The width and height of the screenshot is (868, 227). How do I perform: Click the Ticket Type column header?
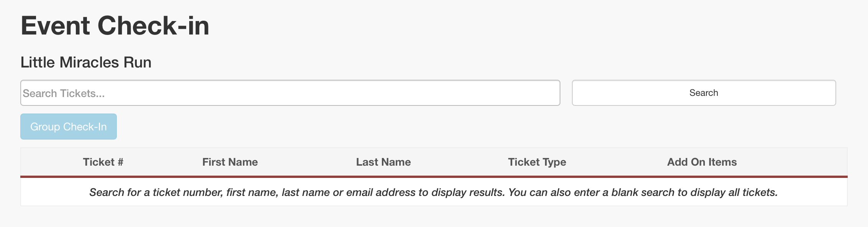537,162
